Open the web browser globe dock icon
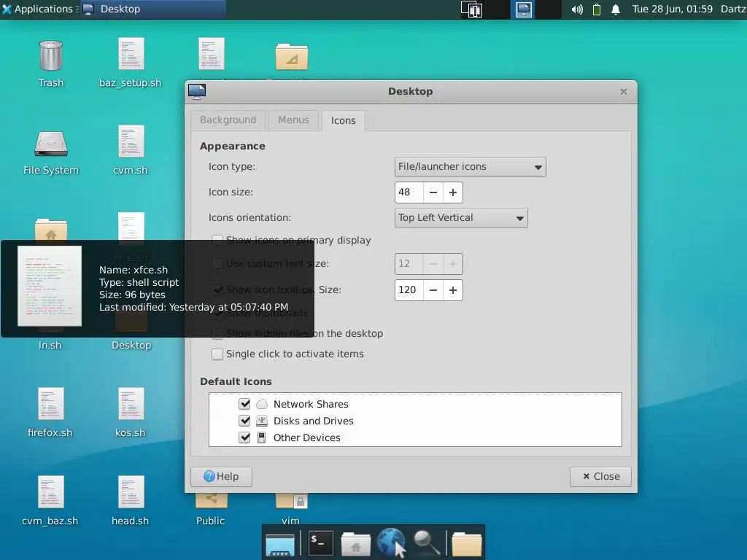747x560 pixels. coord(391,542)
